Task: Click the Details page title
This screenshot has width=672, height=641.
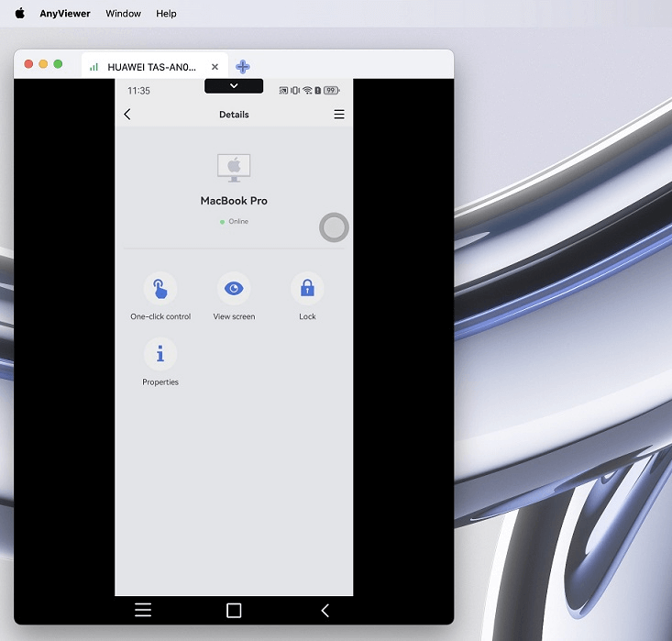Action: point(234,115)
